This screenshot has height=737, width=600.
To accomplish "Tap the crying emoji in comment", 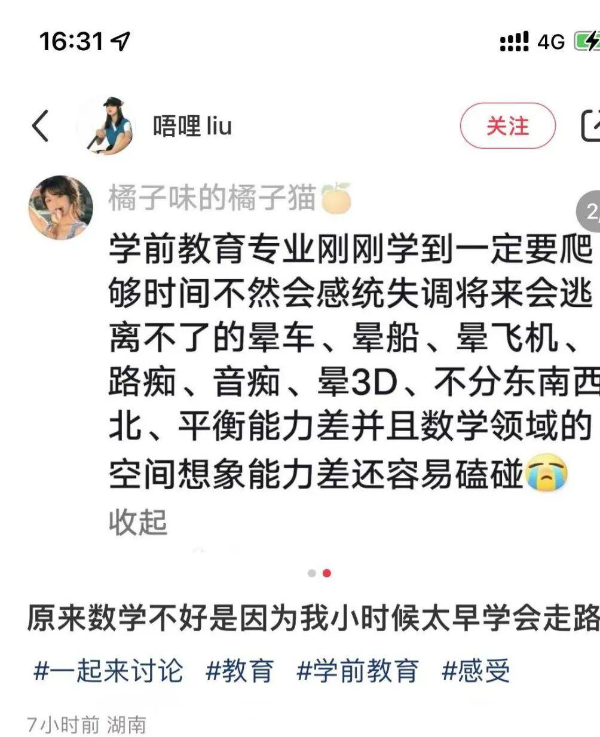I will [x=546, y=472].
